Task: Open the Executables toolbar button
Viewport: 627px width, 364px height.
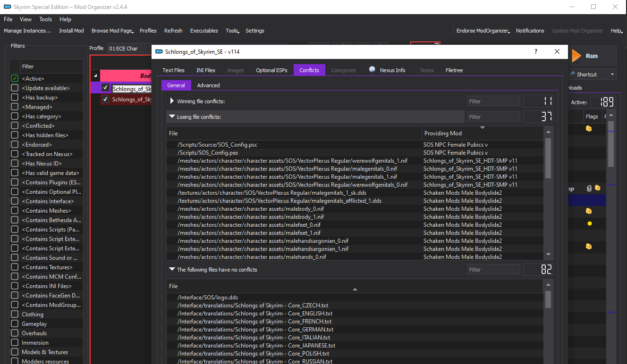Action: click(x=204, y=31)
